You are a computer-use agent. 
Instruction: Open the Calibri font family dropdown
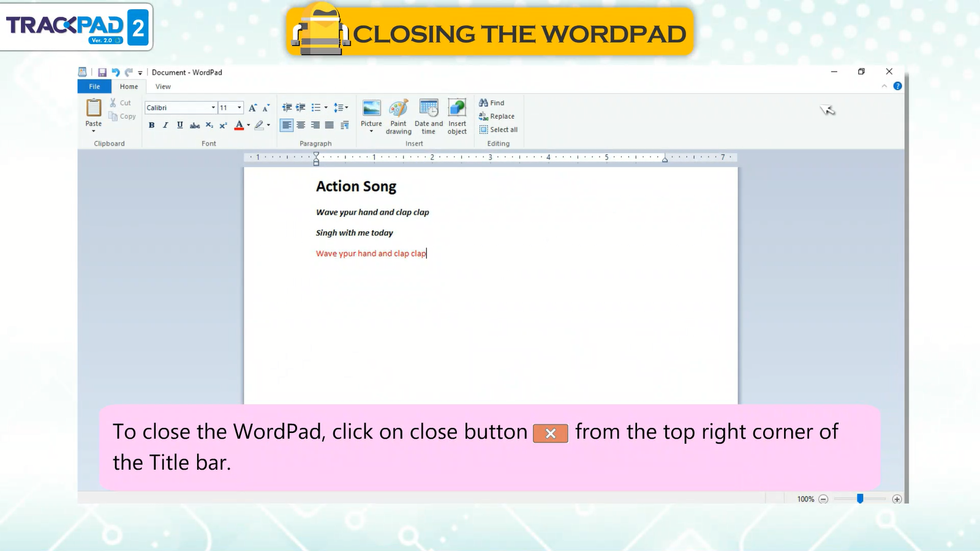pos(213,108)
